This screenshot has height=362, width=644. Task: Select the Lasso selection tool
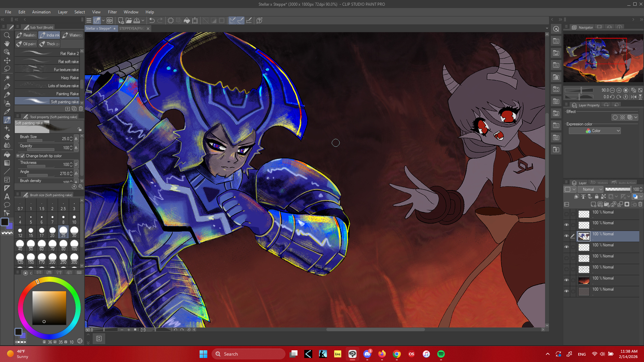tap(7, 69)
